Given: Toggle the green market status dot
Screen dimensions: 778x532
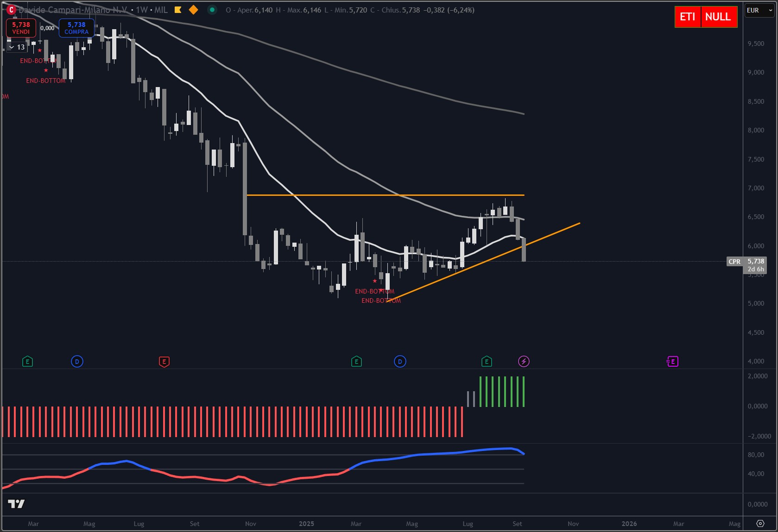Looking at the screenshot, I should click(212, 10).
